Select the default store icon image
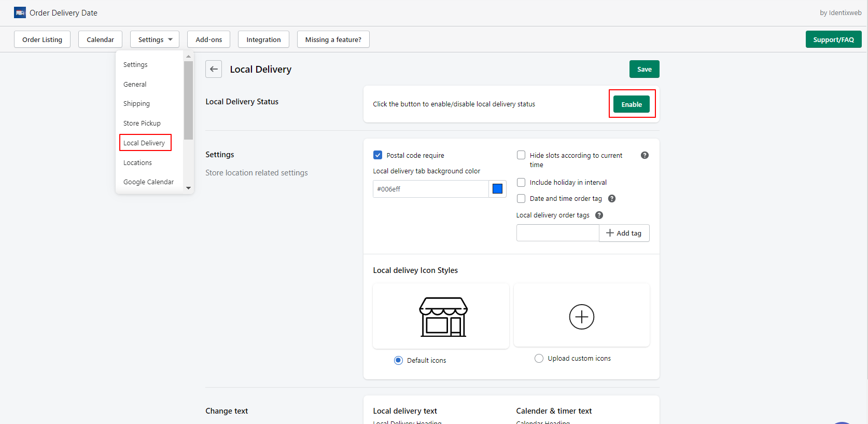This screenshot has width=868, height=424. point(443,317)
